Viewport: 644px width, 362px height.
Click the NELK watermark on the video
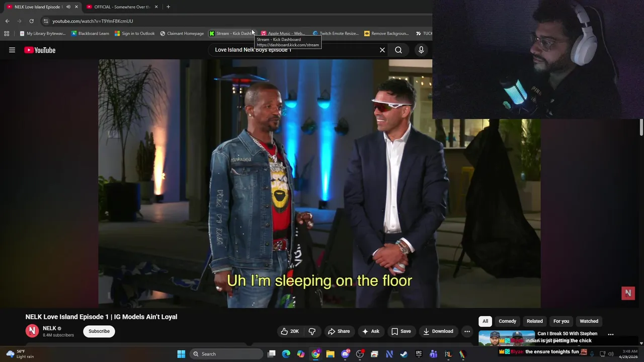(628, 293)
